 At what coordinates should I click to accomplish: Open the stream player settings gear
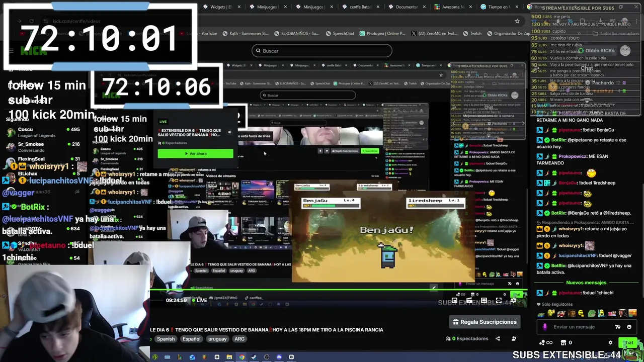point(513,301)
